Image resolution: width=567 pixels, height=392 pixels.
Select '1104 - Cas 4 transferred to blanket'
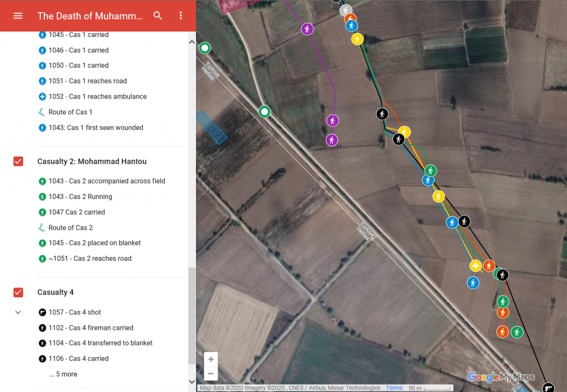tap(100, 343)
